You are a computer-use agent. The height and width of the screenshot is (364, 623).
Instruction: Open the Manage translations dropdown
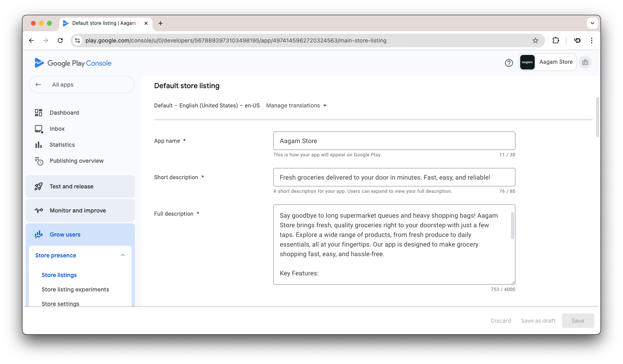296,105
